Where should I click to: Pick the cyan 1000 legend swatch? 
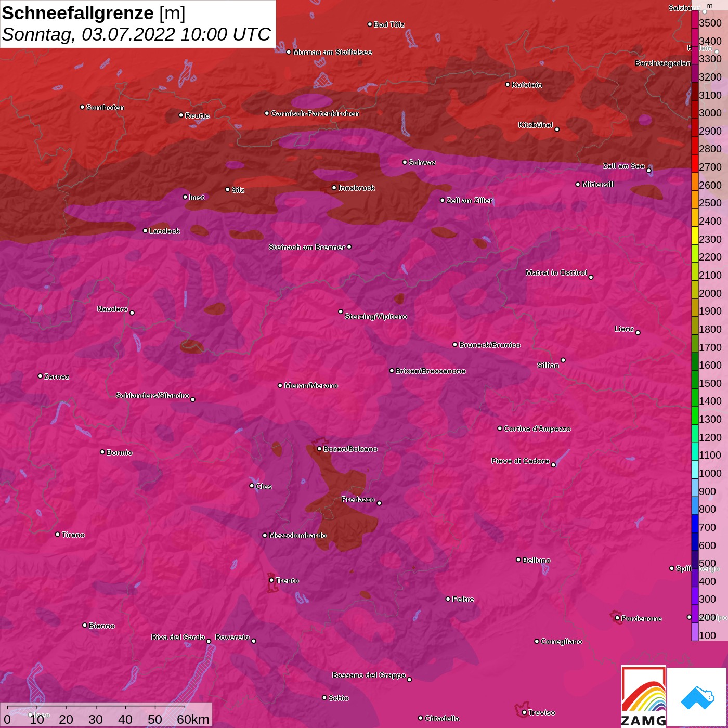tap(695, 469)
